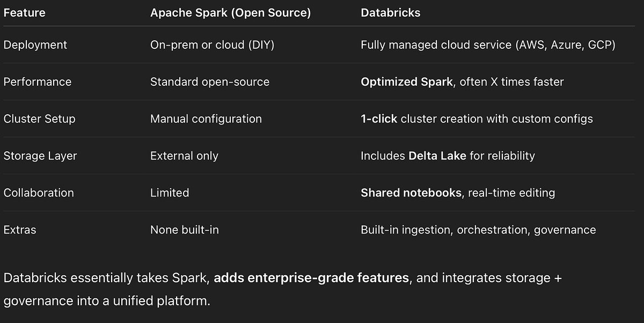Click the Extras row label
Viewport: 644px width, 323px height.
tap(20, 230)
